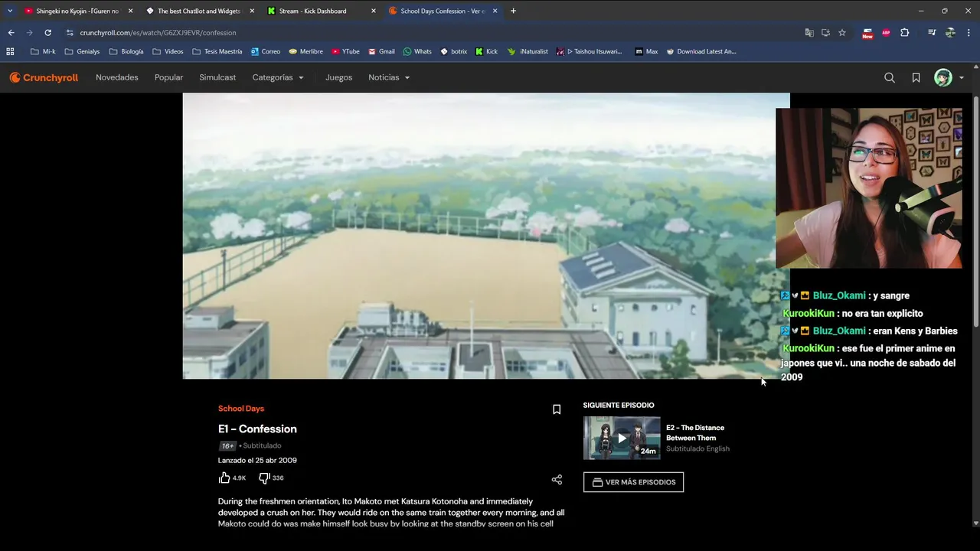The height and width of the screenshot is (551, 980).
Task: Switch to The best ChatBot and Widgets tab
Action: [x=199, y=11]
